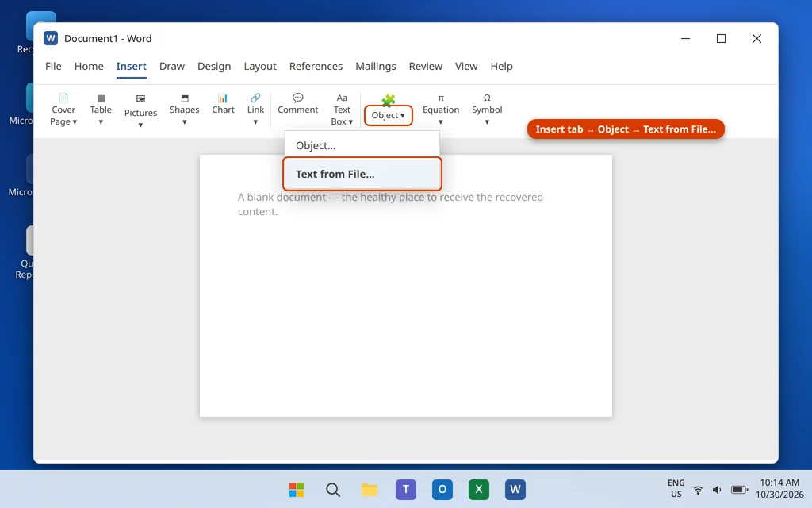812x508 pixels.
Task: Click the Cover Page icon
Action: click(x=63, y=98)
